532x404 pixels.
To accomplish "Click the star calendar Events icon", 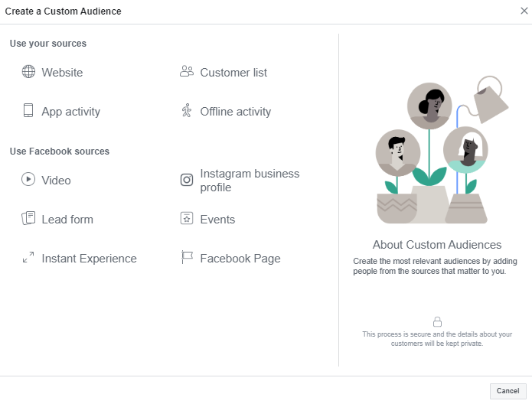I will [x=186, y=219].
